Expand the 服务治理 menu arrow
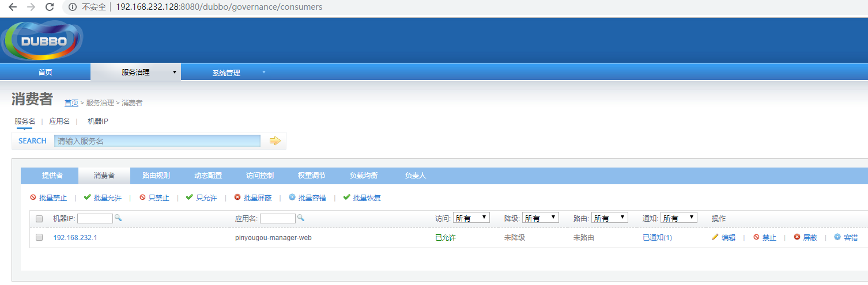The image size is (868, 285). coord(174,73)
